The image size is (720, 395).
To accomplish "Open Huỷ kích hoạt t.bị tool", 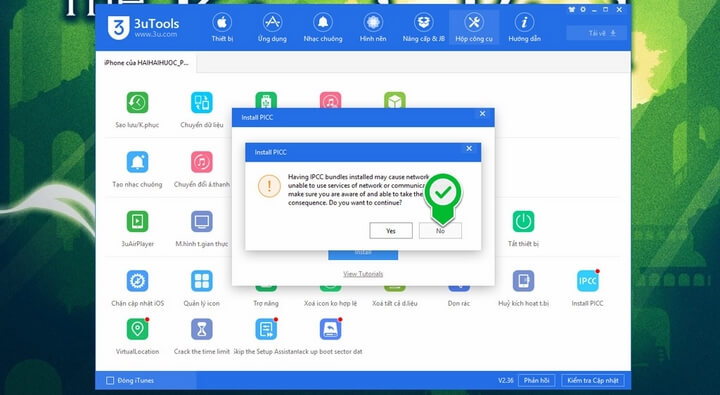I will (x=523, y=288).
